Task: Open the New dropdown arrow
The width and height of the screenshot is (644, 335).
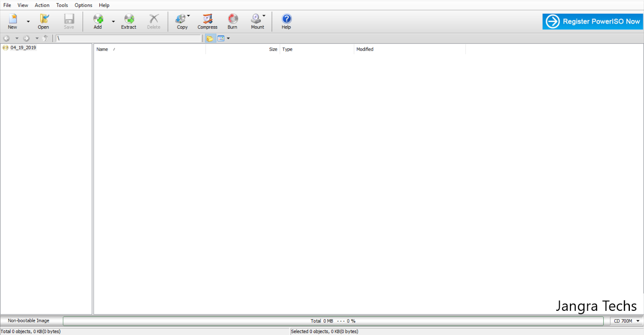Action: (28, 22)
